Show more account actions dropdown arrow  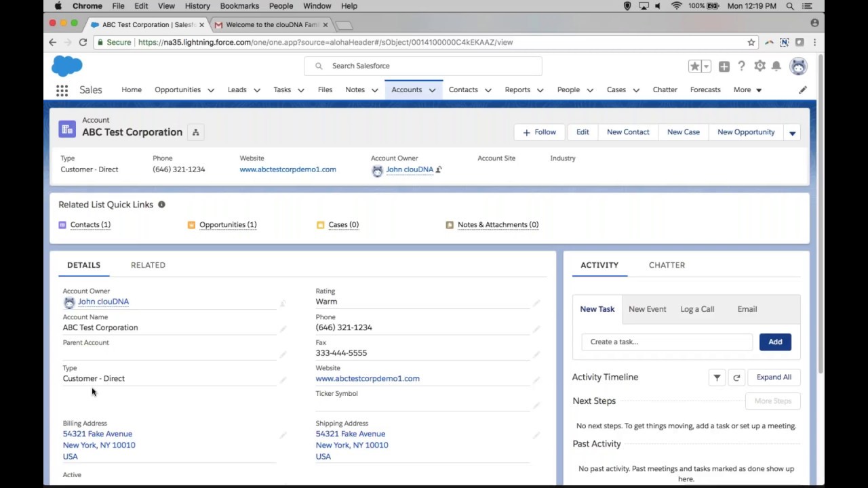pyautogui.click(x=792, y=132)
